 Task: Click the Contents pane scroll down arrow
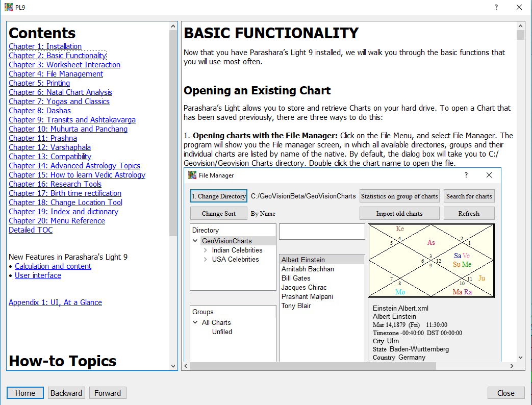[173, 366]
